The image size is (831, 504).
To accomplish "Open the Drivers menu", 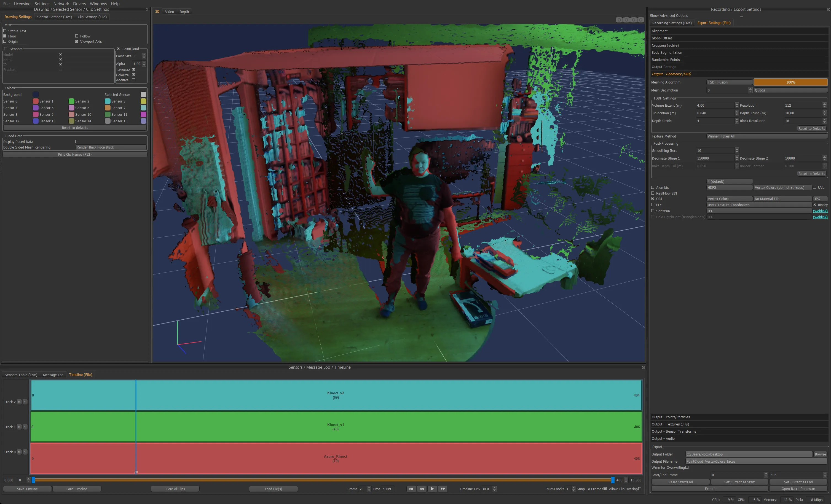I will click(x=79, y=4).
